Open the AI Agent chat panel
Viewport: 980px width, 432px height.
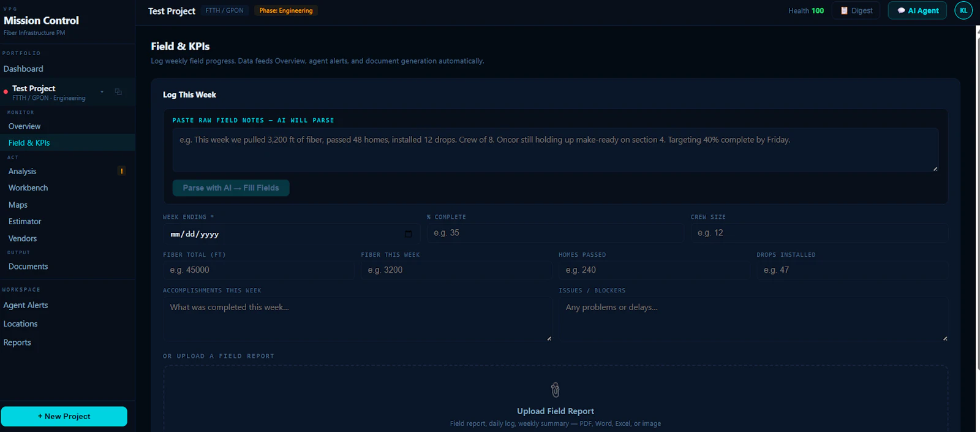pyautogui.click(x=918, y=10)
